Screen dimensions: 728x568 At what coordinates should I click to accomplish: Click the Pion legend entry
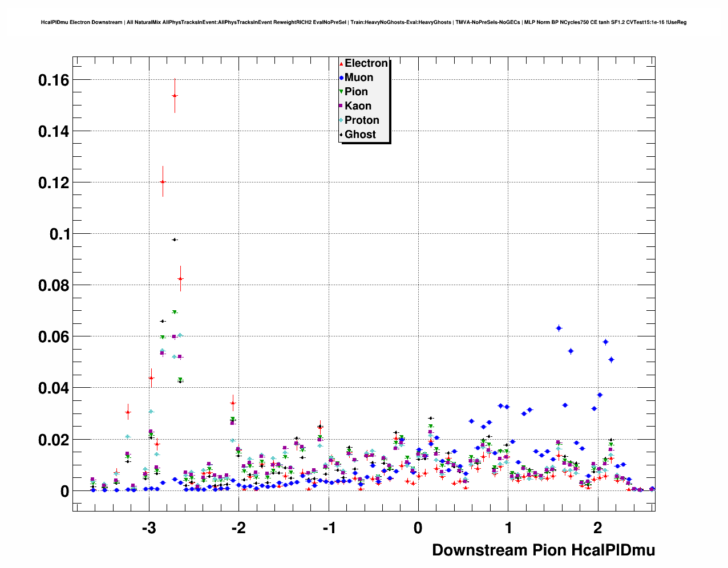(x=354, y=92)
